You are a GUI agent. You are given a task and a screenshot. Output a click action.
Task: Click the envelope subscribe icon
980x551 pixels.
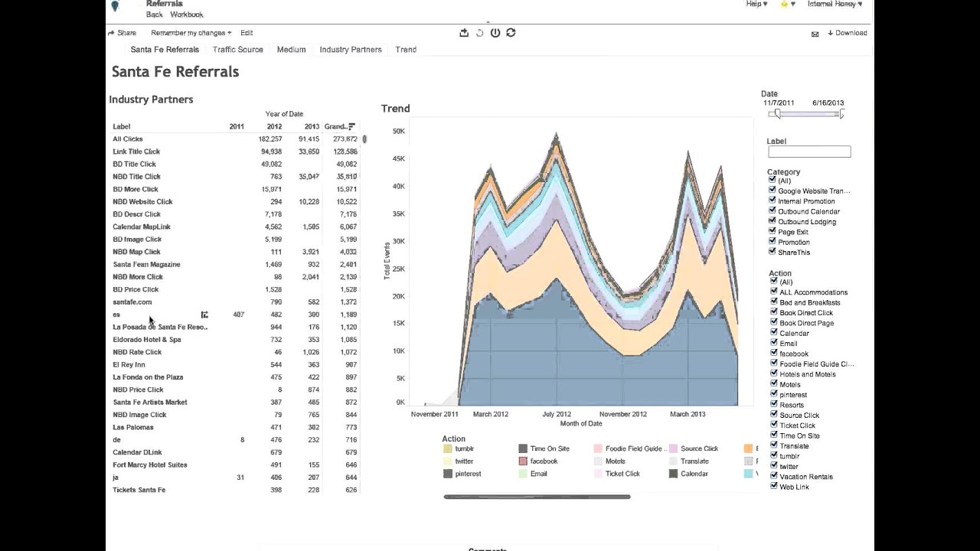point(815,34)
